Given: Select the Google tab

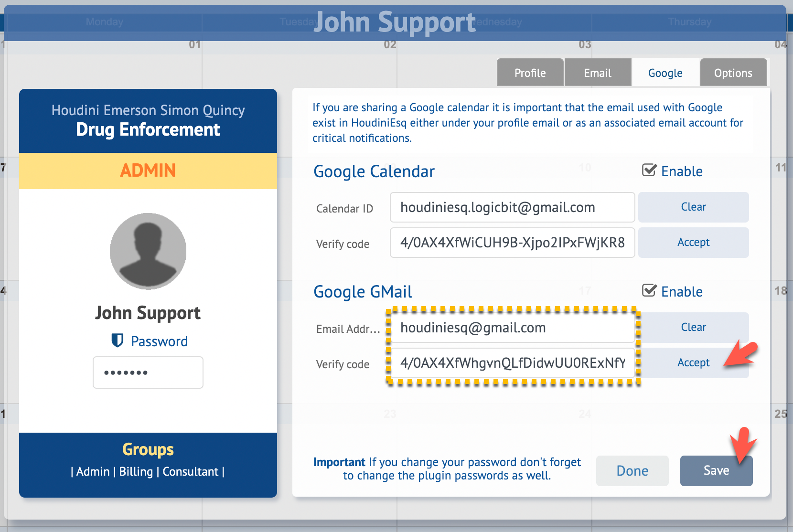Looking at the screenshot, I should 665,73.
